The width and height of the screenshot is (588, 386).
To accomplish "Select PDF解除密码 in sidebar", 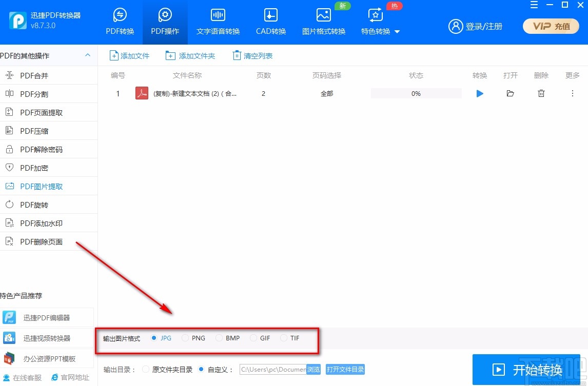I will (49, 149).
